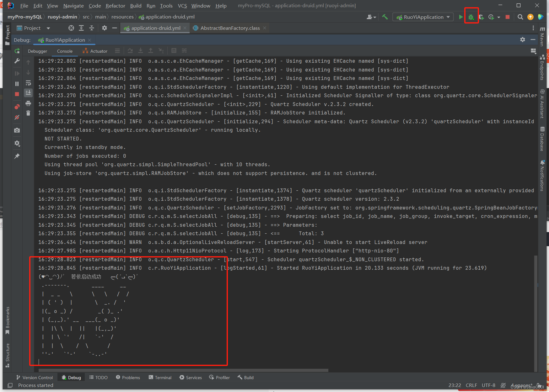Hide the Project panel with minus icon

(115, 28)
